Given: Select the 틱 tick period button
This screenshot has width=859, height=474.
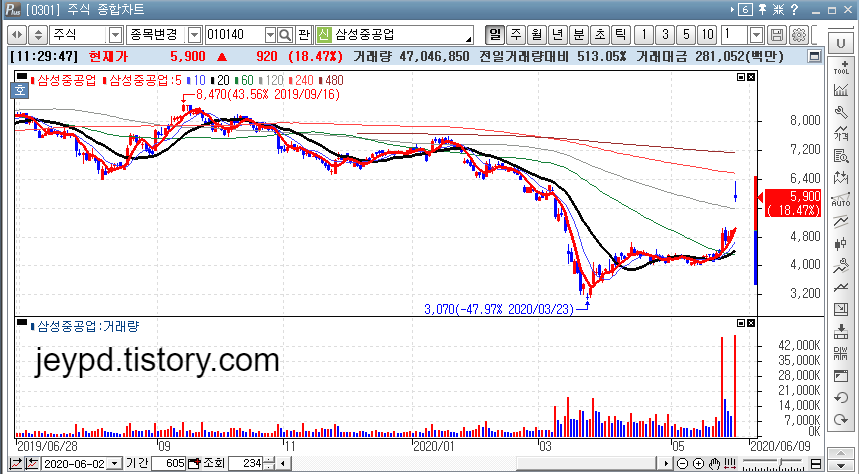Looking at the screenshot, I should click(x=620, y=35).
